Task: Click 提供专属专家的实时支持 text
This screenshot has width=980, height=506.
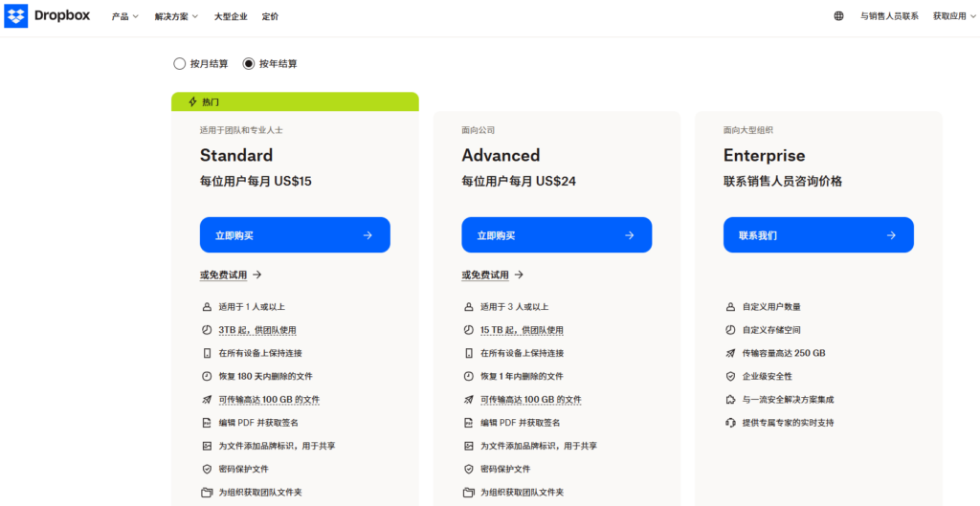Action: tap(789, 423)
